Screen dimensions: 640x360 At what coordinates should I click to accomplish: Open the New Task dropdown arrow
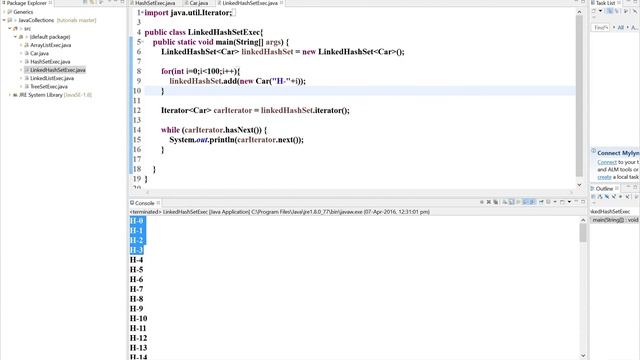[x=600, y=11]
